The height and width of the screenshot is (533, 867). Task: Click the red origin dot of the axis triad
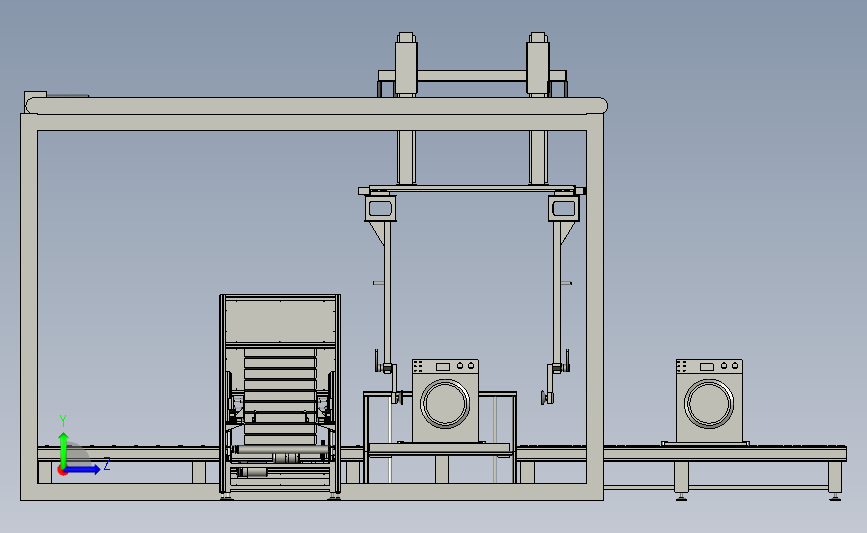[62, 471]
